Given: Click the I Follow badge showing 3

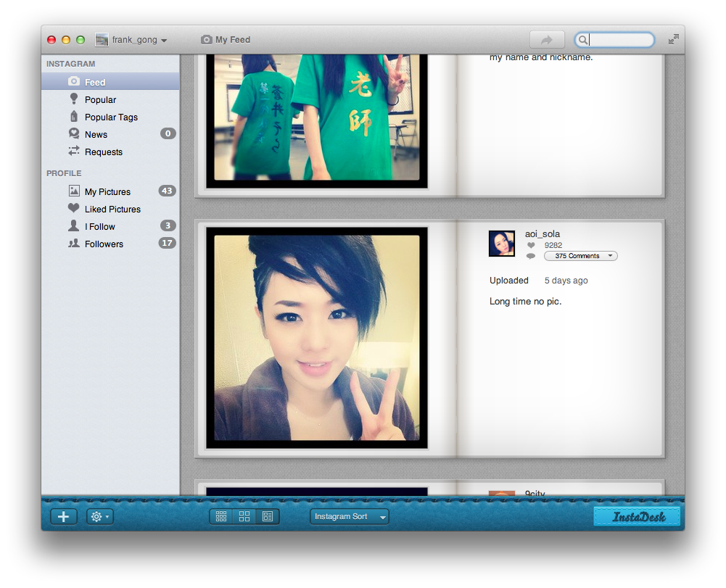Looking at the screenshot, I should coord(168,225).
